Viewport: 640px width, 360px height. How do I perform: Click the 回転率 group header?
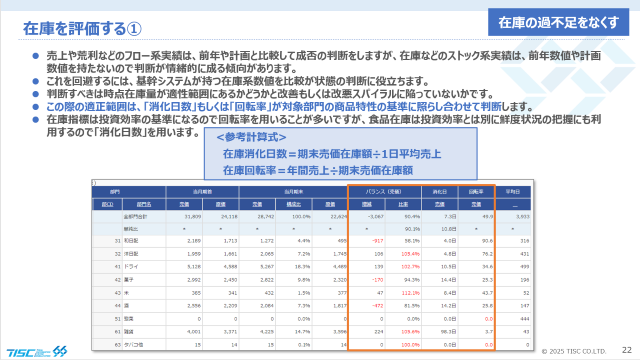(x=476, y=191)
